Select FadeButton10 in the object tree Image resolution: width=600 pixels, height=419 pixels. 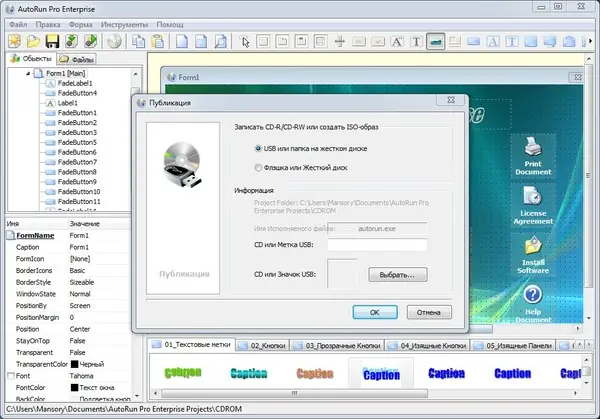click(79, 192)
